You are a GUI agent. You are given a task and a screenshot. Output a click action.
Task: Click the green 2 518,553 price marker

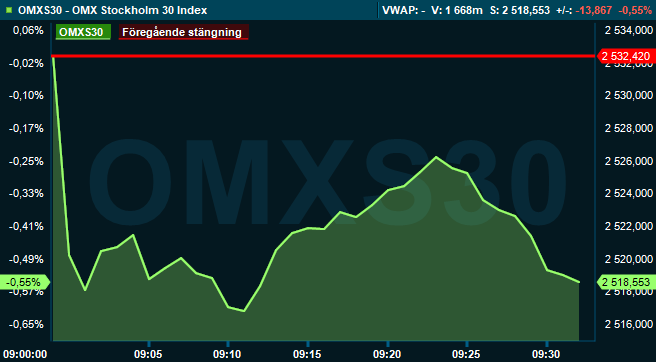625,282
